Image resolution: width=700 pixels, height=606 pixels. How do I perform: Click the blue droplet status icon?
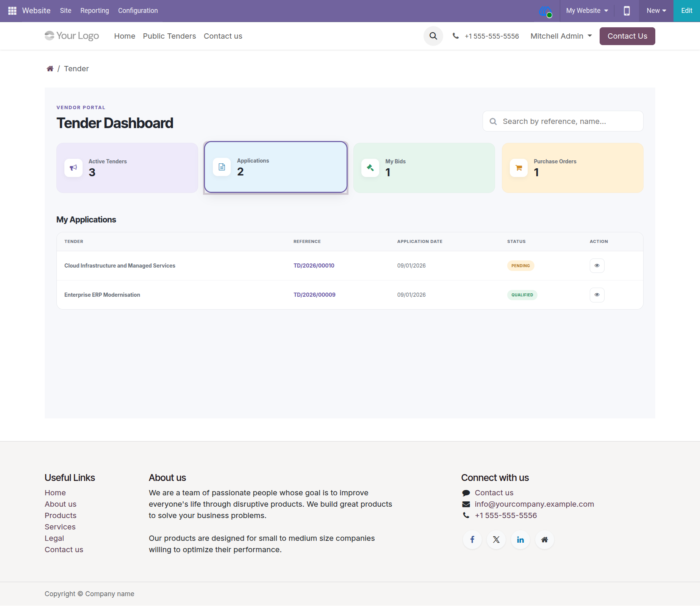[x=545, y=11]
